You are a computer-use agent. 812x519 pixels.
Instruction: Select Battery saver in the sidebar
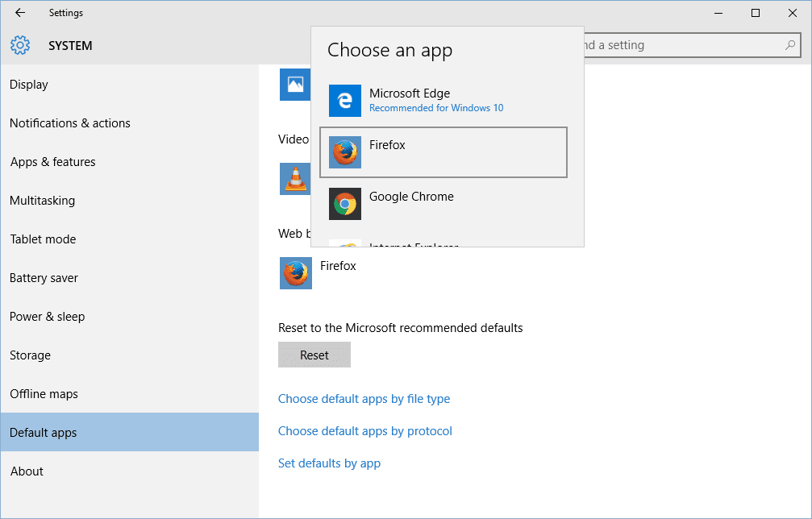click(x=44, y=278)
